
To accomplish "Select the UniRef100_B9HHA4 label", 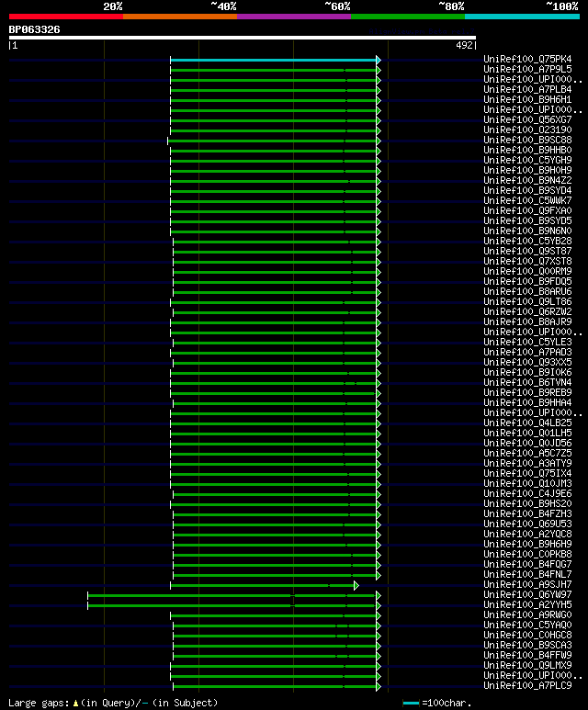I will coord(527,402).
